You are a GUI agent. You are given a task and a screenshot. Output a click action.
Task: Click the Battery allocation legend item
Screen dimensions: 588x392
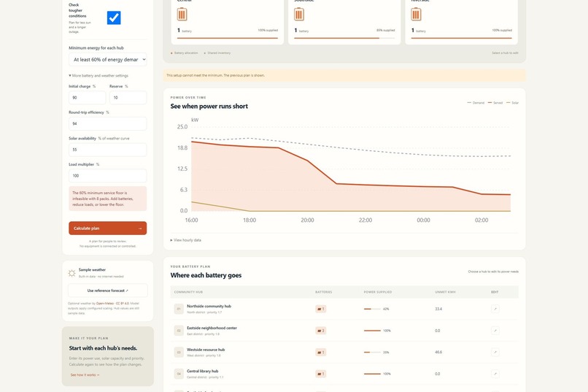184,53
